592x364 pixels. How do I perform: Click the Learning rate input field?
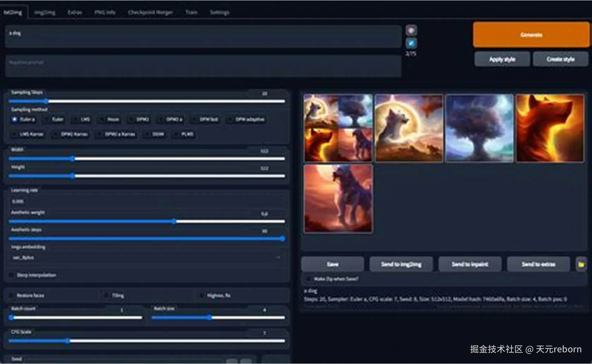(147, 201)
